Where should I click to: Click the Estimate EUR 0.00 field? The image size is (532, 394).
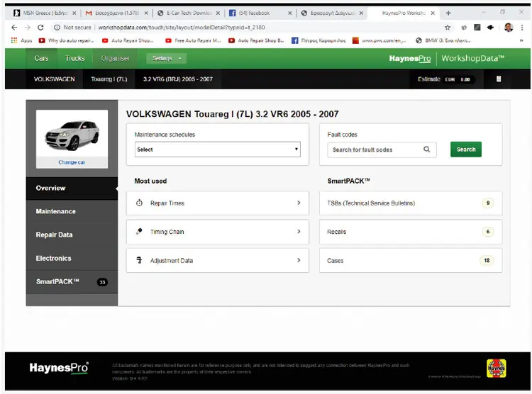[x=445, y=79]
